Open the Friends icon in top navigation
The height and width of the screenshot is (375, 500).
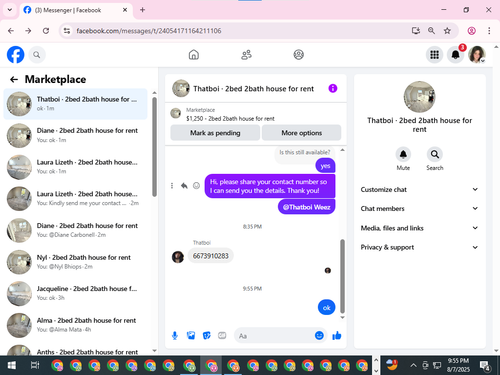246,55
